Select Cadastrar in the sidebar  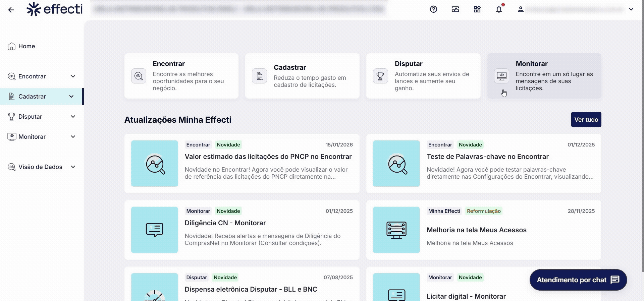coord(32,97)
